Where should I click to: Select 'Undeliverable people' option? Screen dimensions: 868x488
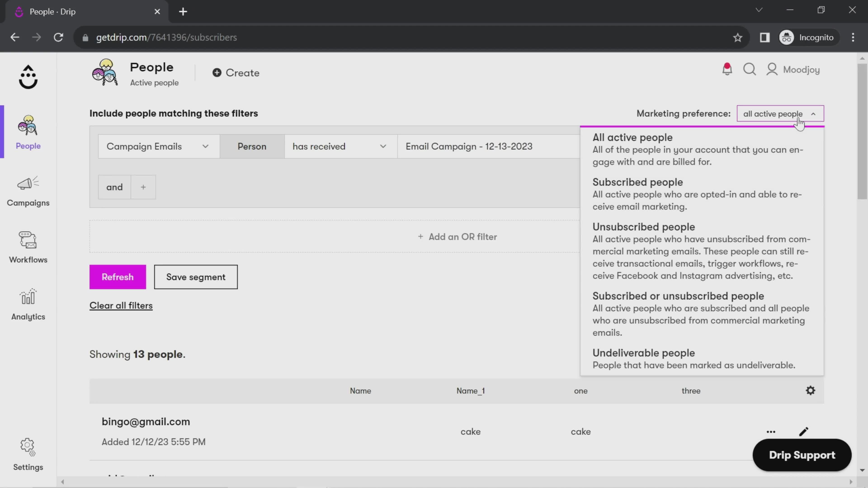tap(702, 359)
